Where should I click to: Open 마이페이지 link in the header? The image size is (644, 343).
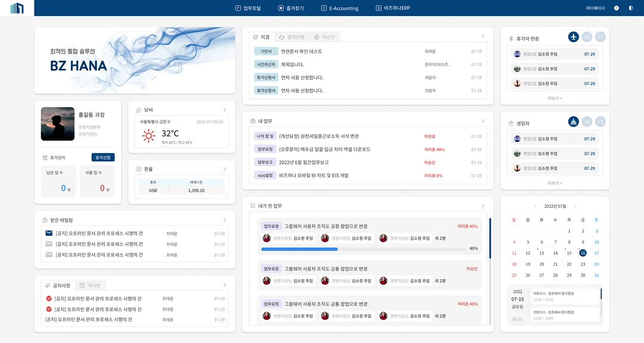click(x=595, y=8)
